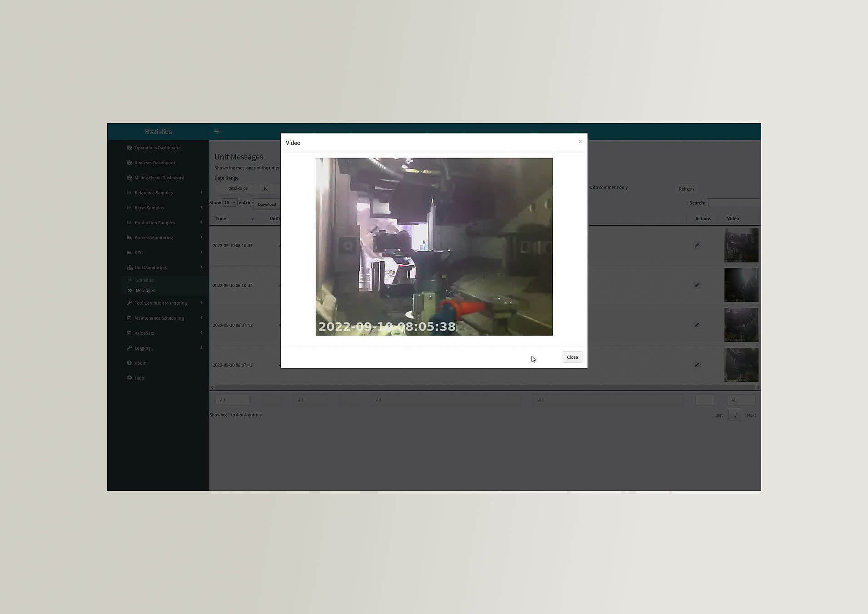
Task: Click the Tool Condition Monitoring wrench icon
Action: tap(129, 303)
